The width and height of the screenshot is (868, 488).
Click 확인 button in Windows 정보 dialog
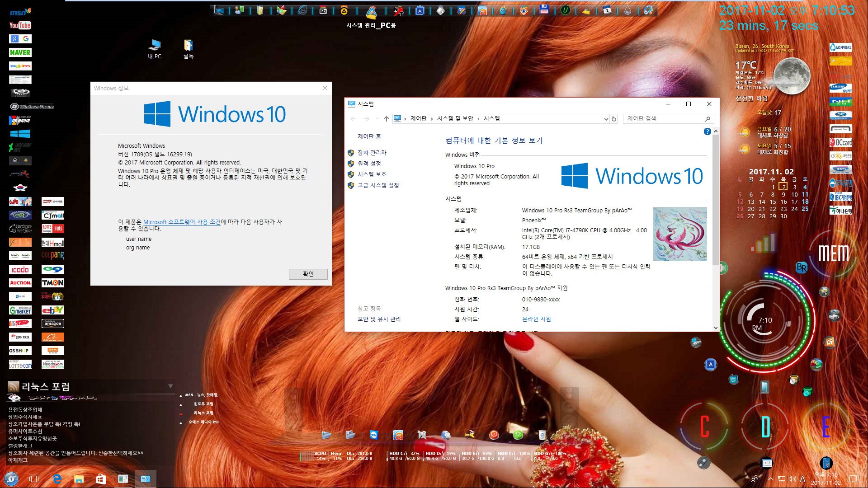click(308, 274)
